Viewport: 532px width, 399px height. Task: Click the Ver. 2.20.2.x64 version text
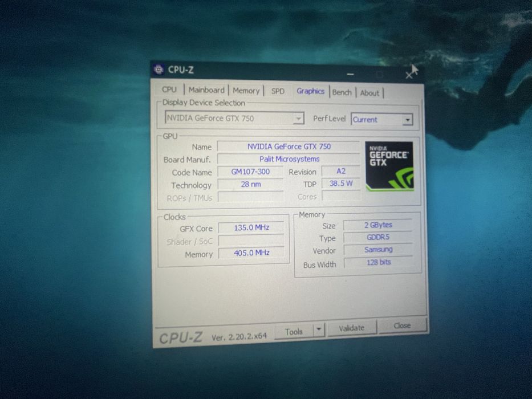(x=239, y=336)
